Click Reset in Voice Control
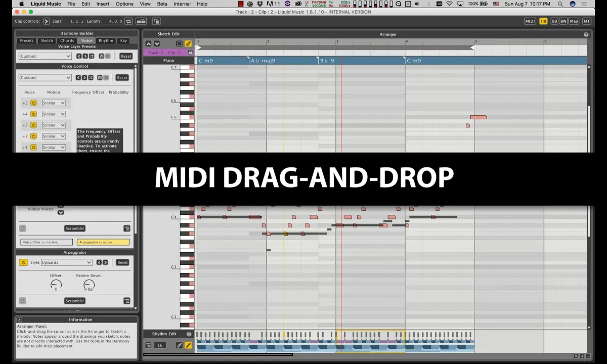 122,78
